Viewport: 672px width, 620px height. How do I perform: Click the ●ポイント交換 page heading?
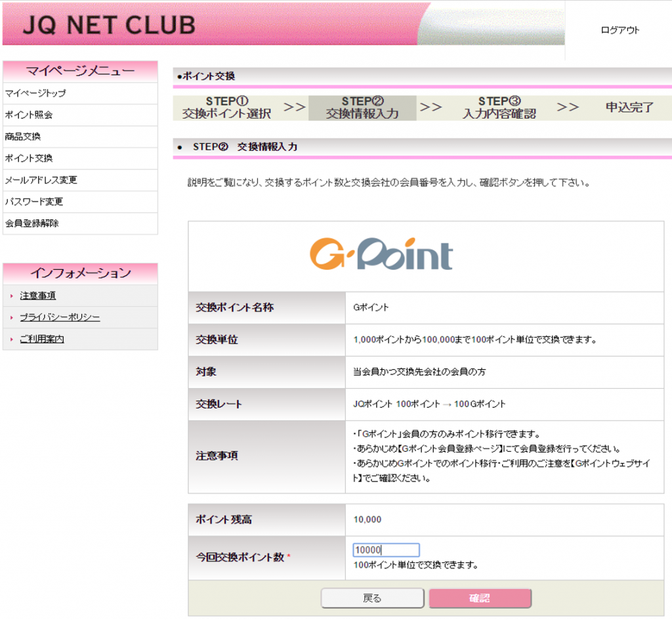click(206, 76)
